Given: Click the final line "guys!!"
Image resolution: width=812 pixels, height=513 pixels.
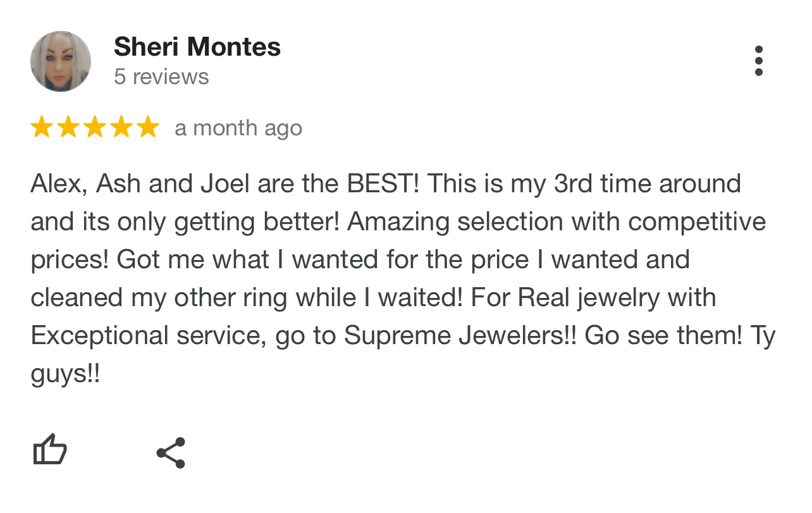Looking at the screenshot, I should 65,374.
